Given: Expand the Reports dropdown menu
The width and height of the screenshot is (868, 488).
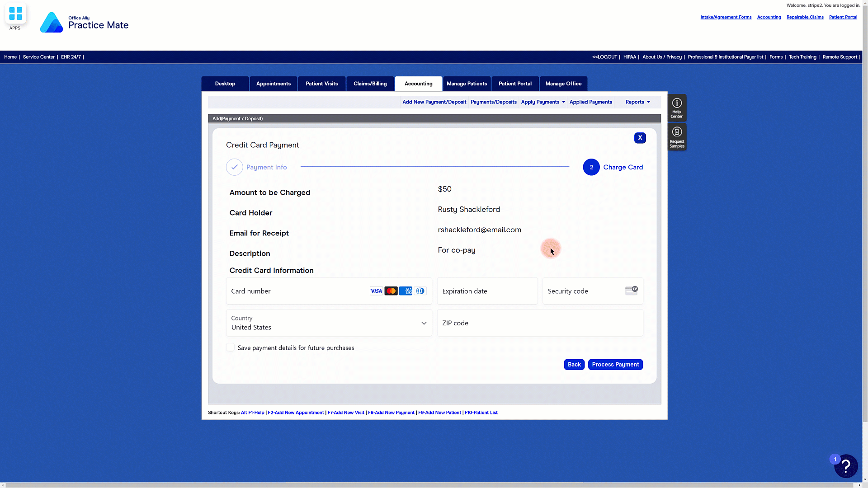Looking at the screenshot, I should (637, 102).
